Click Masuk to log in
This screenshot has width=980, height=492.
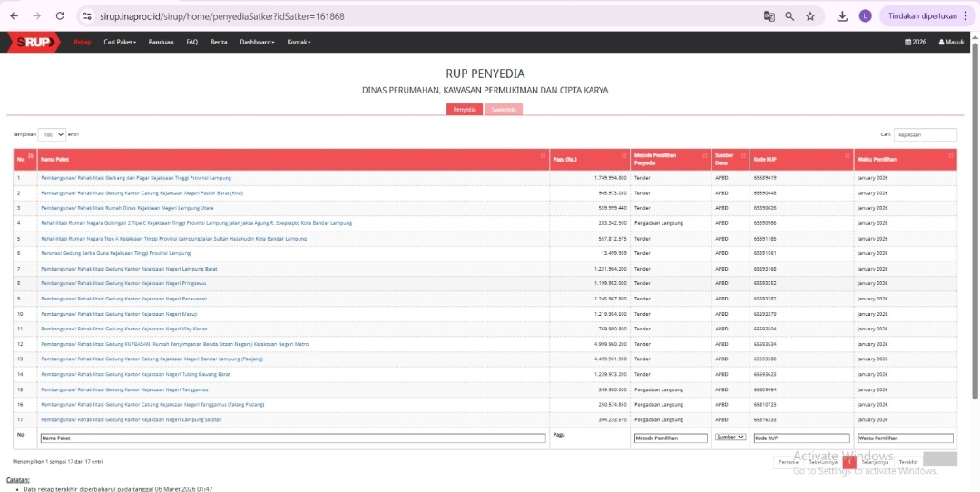[951, 42]
